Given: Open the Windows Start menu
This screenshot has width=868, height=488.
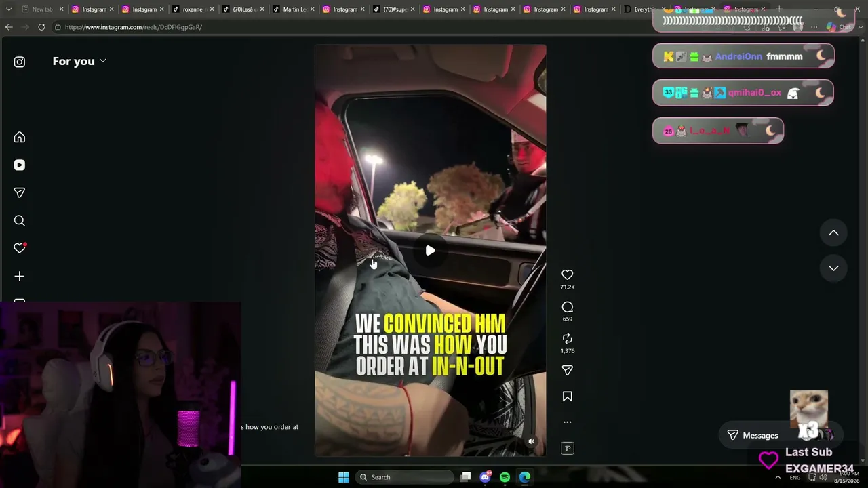Looking at the screenshot, I should pyautogui.click(x=344, y=477).
